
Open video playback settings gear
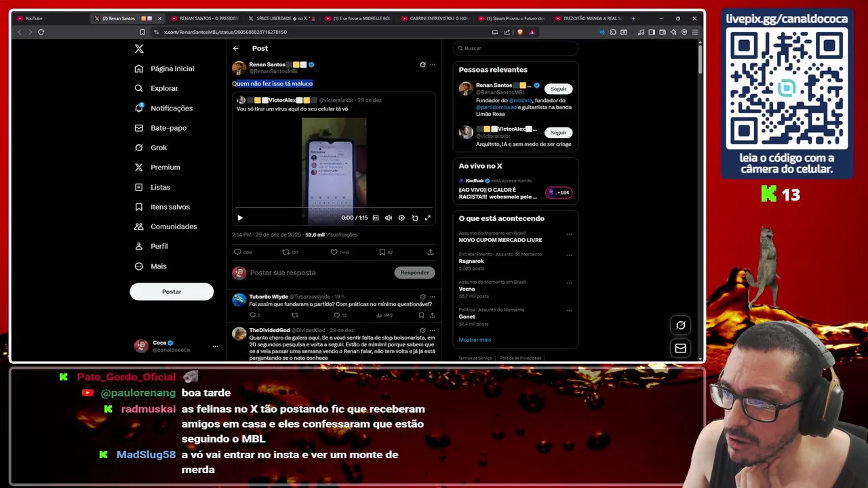click(x=401, y=218)
